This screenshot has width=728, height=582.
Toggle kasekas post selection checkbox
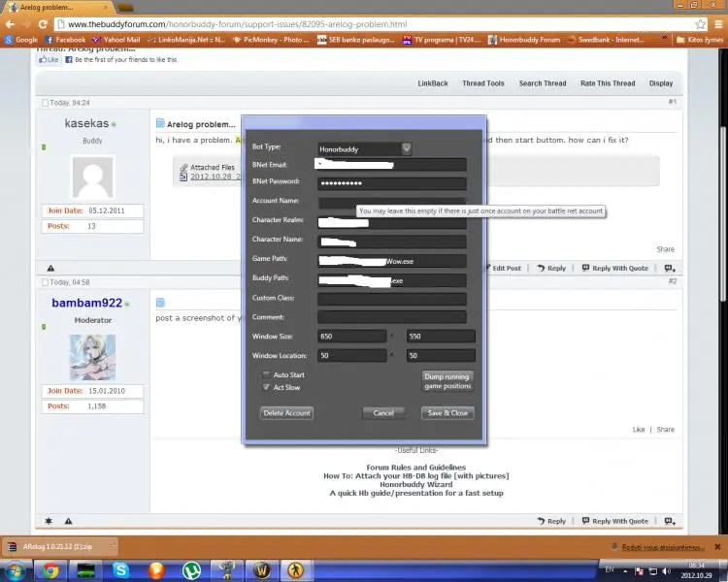pyautogui.click(x=45, y=103)
